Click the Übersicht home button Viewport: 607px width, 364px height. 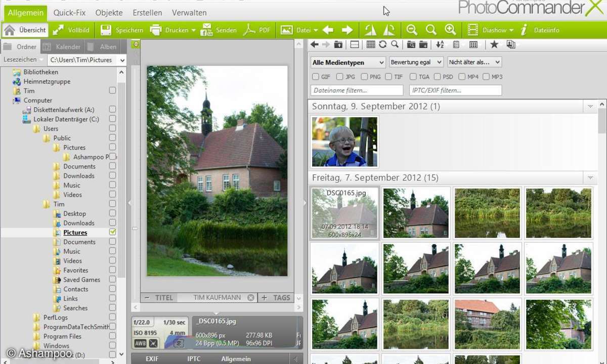pyautogui.click(x=25, y=30)
